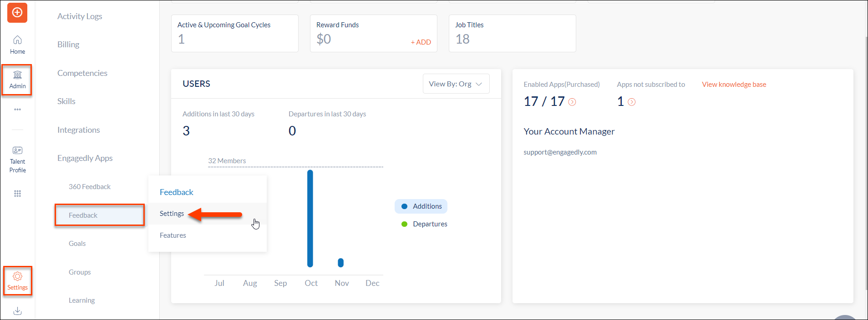Click the October additions bar
This screenshot has height=320, width=868.
[x=310, y=219]
